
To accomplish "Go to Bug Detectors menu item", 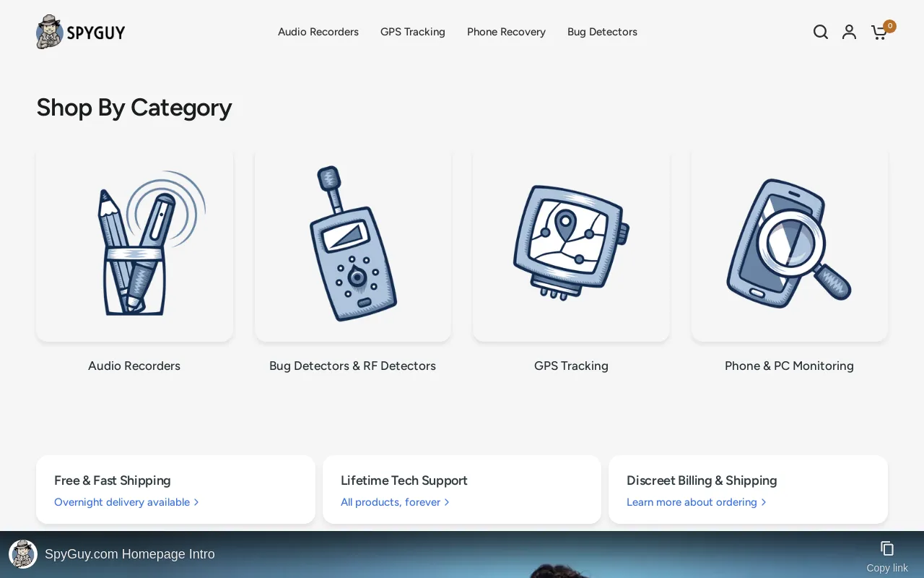I will click(x=602, y=32).
